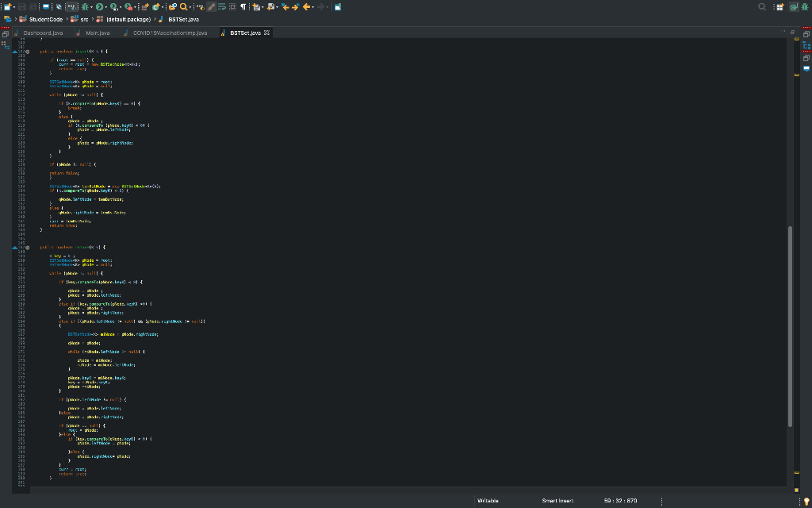The width and height of the screenshot is (812, 508).
Task: Open the External Tools dropdown arrow
Action: tap(135, 7)
